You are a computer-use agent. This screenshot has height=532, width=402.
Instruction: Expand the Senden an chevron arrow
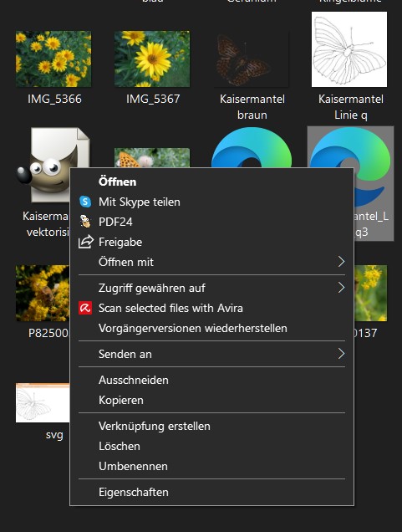[x=341, y=354]
